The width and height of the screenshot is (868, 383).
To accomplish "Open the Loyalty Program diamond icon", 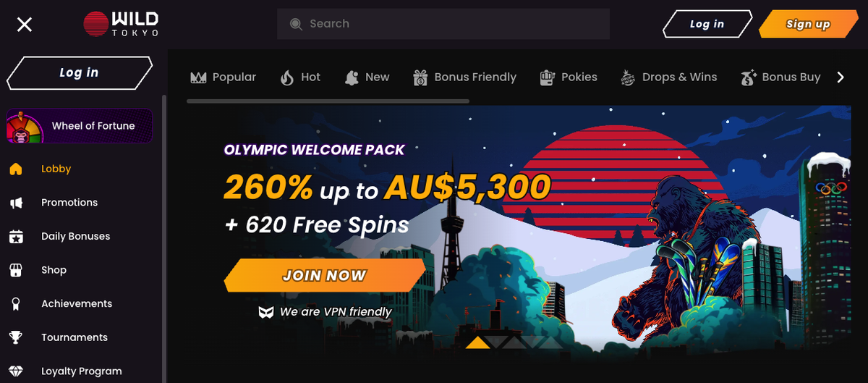I will pos(16,371).
